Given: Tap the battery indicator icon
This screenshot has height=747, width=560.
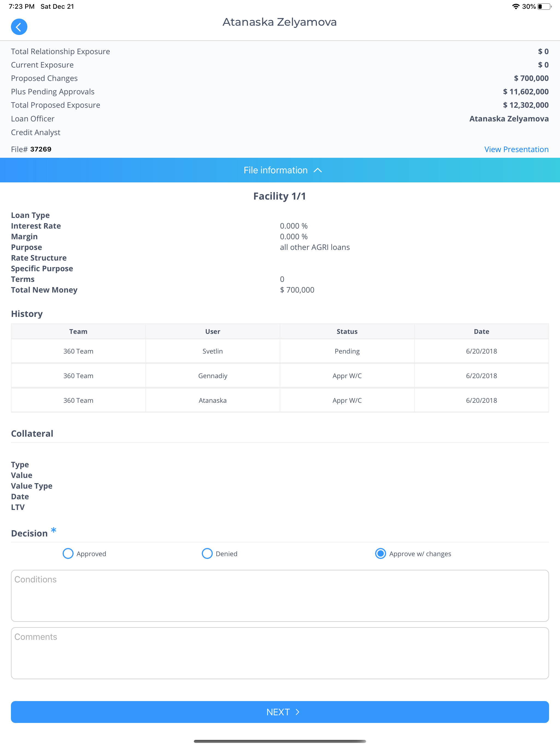Looking at the screenshot, I should (x=544, y=6).
